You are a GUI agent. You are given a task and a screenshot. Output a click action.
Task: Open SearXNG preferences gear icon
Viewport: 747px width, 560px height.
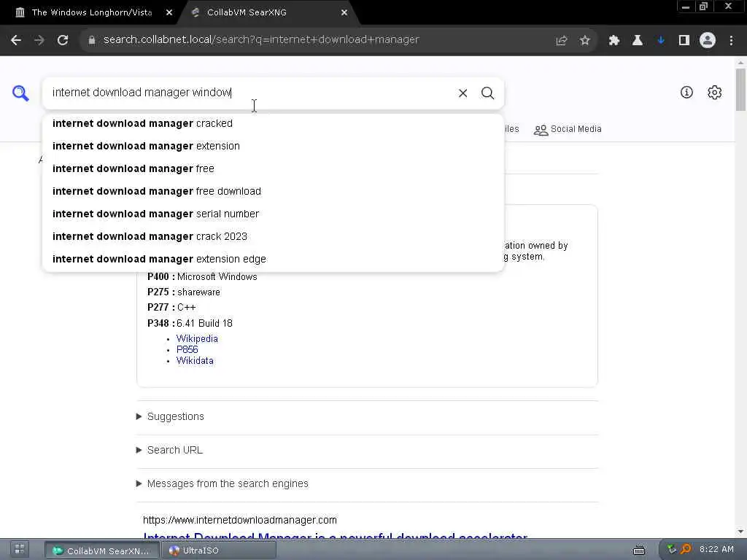[715, 93]
